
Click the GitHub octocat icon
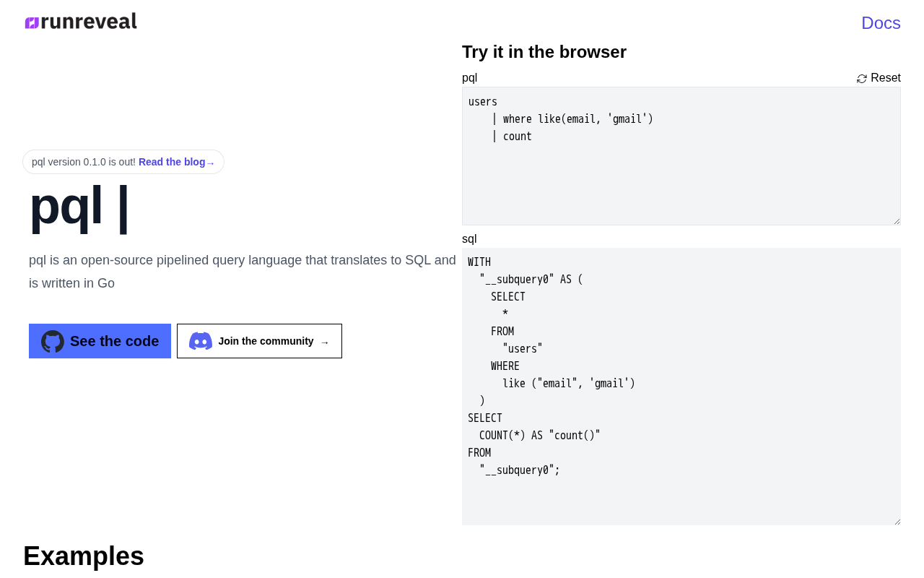[x=53, y=341]
